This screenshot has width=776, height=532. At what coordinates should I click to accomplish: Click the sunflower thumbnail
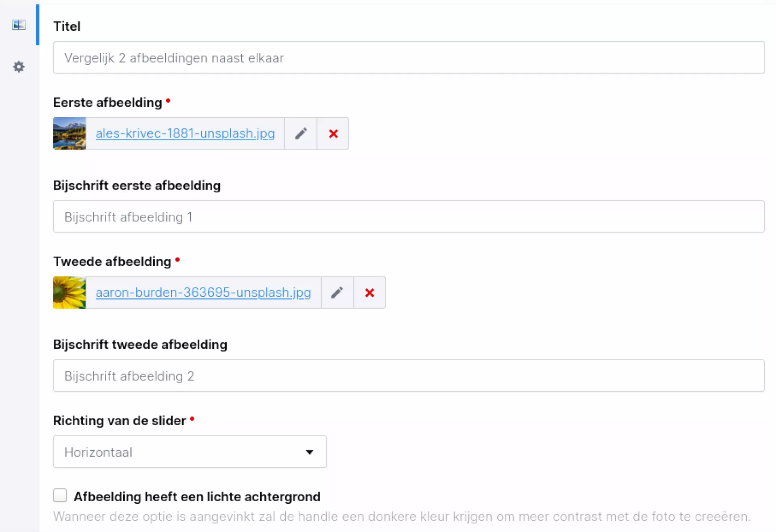pyautogui.click(x=70, y=293)
